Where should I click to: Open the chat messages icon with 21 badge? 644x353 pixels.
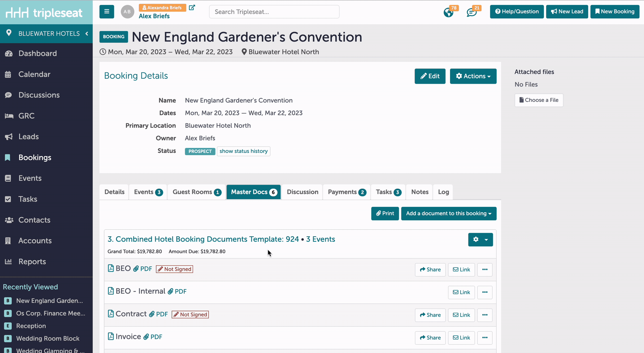tap(472, 12)
